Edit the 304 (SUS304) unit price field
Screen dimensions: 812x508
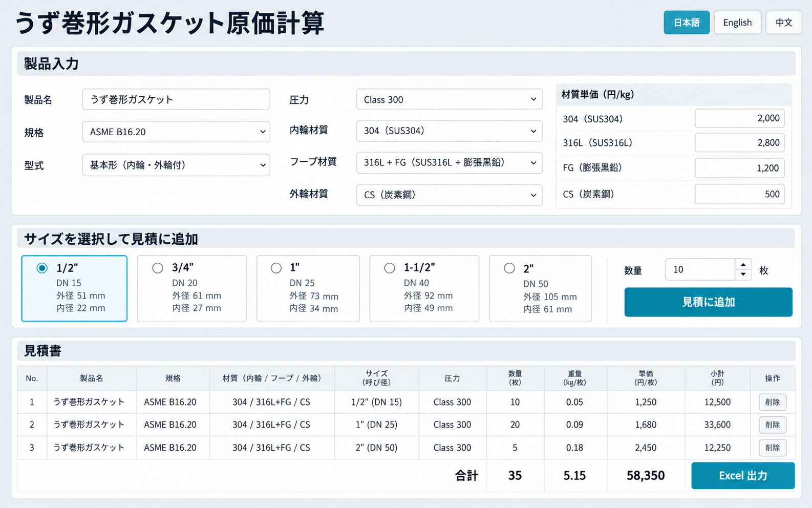739,118
